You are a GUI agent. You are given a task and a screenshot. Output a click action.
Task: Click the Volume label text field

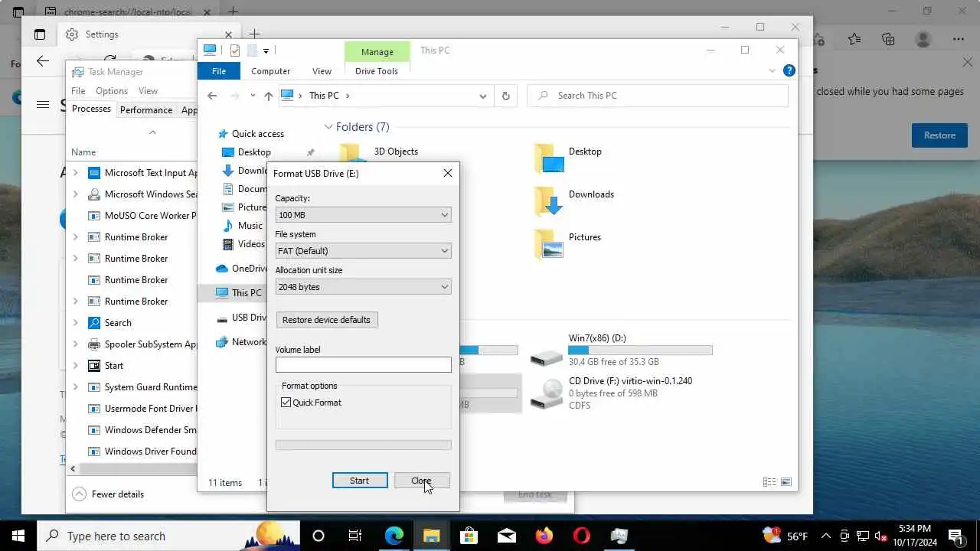point(363,365)
